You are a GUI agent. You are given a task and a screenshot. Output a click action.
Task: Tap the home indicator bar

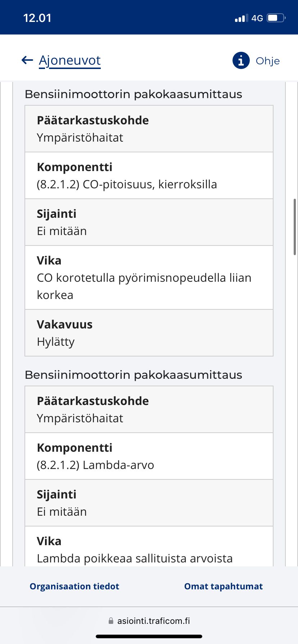(149, 636)
